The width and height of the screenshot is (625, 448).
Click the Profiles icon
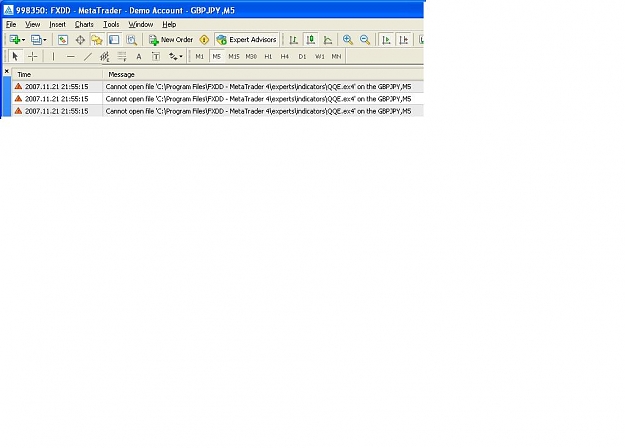[x=36, y=40]
